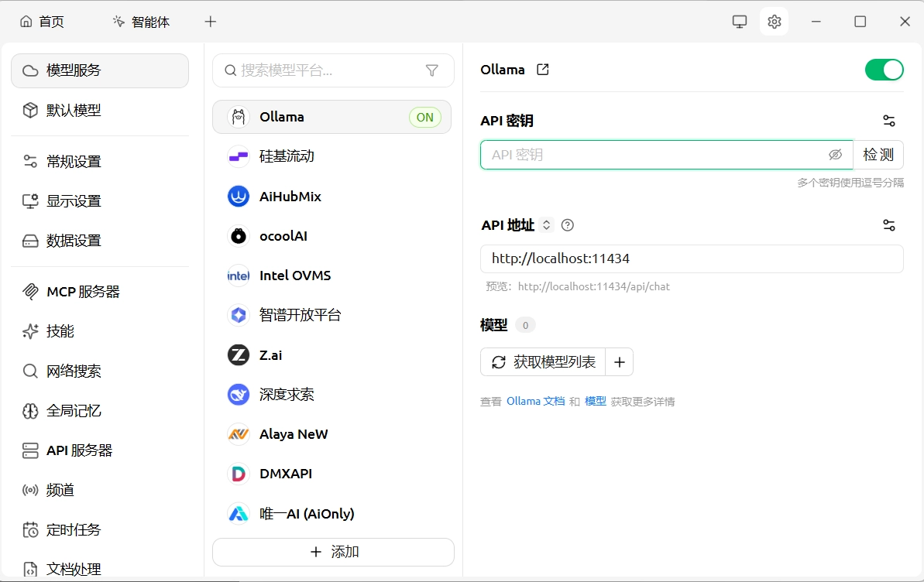Open 默认模型 settings
This screenshot has height=582, width=924.
[100, 110]
